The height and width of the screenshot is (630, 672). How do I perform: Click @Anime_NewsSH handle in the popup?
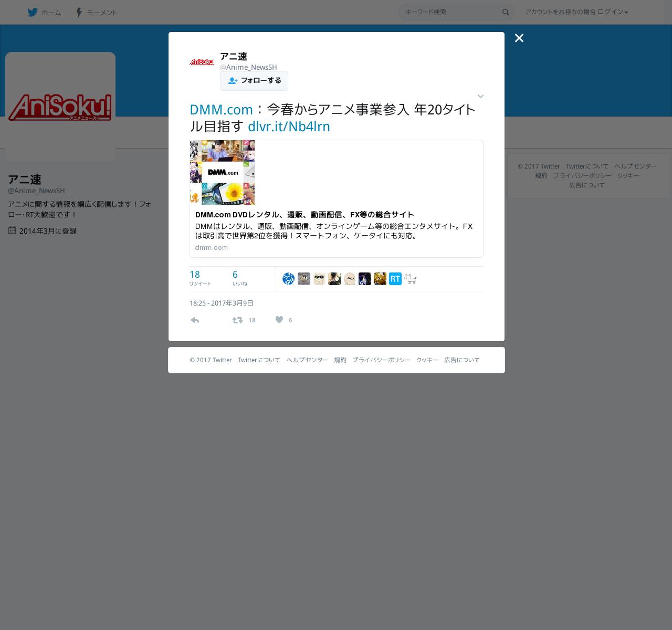(x=248, y=67)
